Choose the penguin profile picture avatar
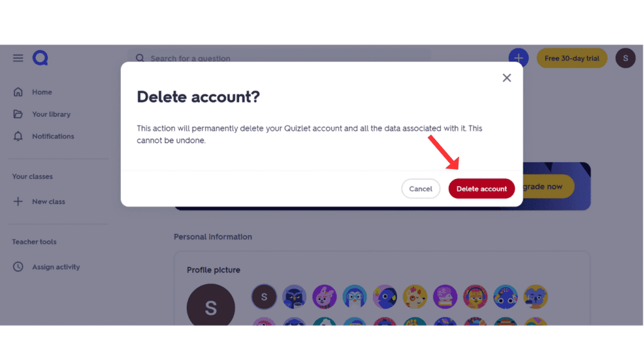This screenshot has width=644, height=362. (x=354, y=297)
